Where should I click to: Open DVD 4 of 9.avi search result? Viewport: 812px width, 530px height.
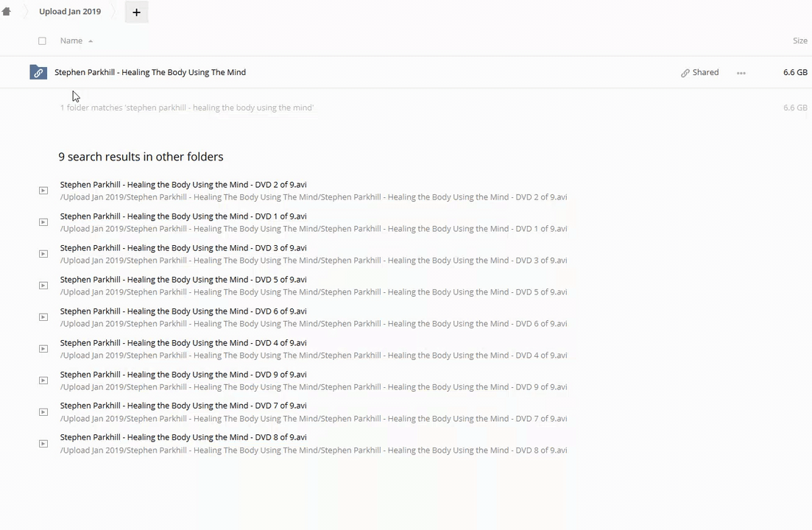pos(183,343)
